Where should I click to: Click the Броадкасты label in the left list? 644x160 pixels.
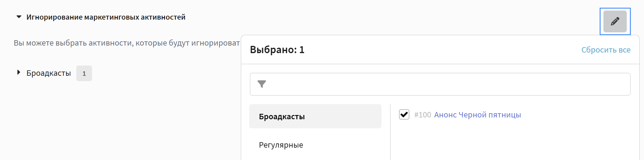click(48, 73)
